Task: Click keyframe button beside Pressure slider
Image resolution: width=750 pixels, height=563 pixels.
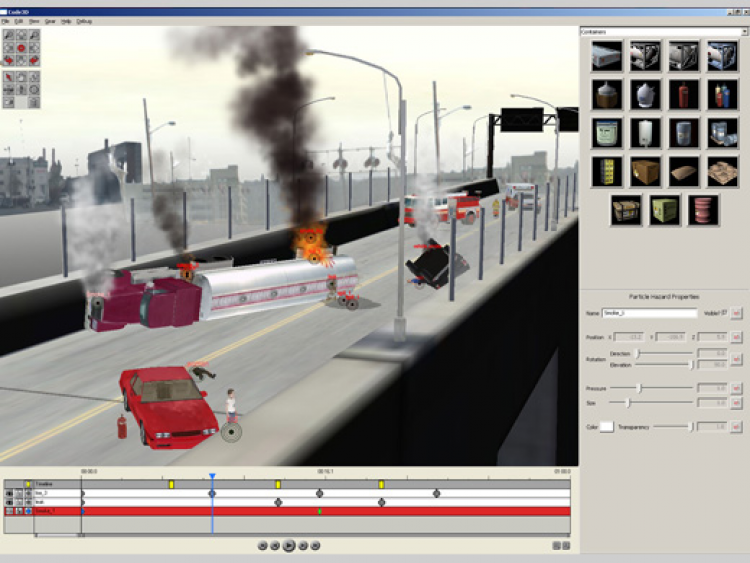Action: (x=736, y=388)
